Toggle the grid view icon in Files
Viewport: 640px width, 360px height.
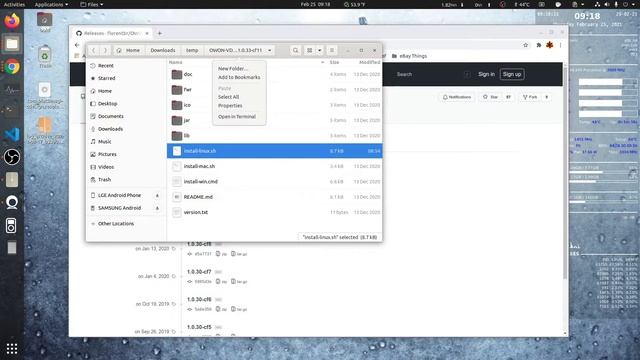[310, 50]
